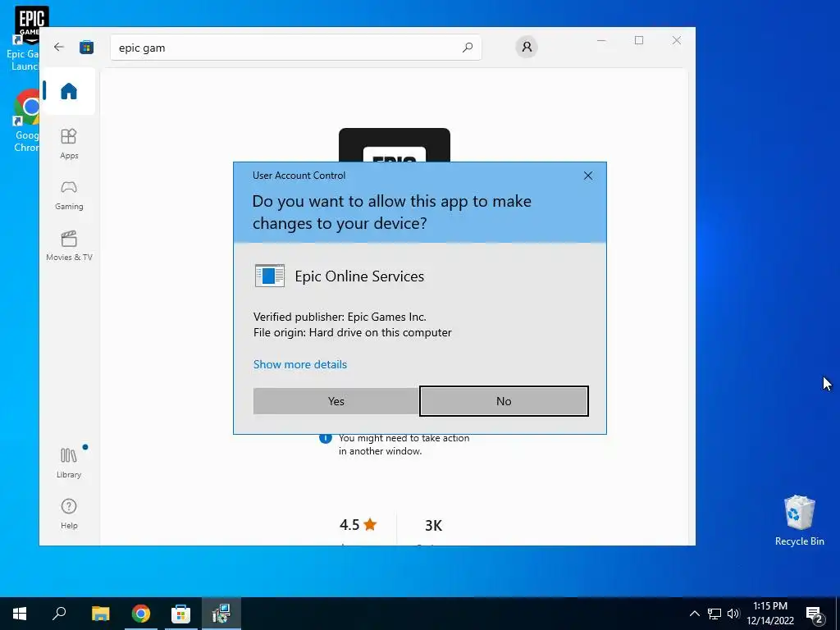Click the 3K ratings count
The width and height of the screenshot is (840, 630).
(x=433, y=526)
